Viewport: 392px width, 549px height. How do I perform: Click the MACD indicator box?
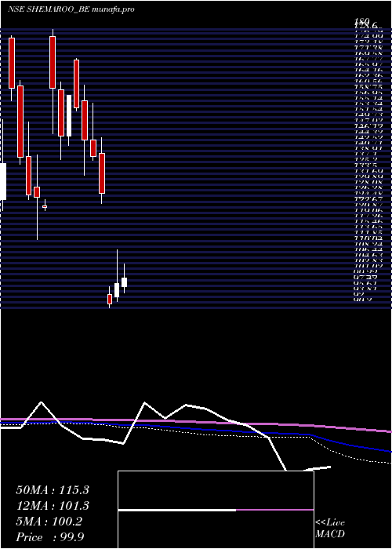pos(216,510)
